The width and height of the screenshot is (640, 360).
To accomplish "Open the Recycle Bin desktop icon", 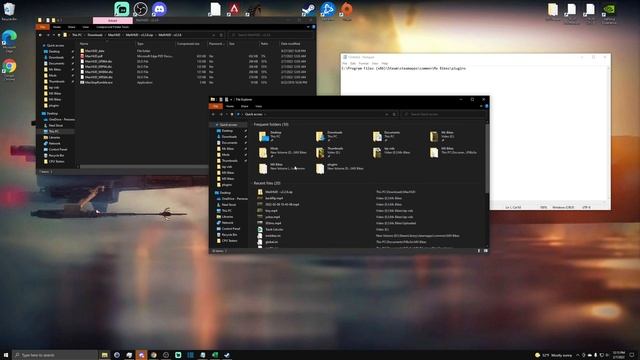I will (9, 11).
